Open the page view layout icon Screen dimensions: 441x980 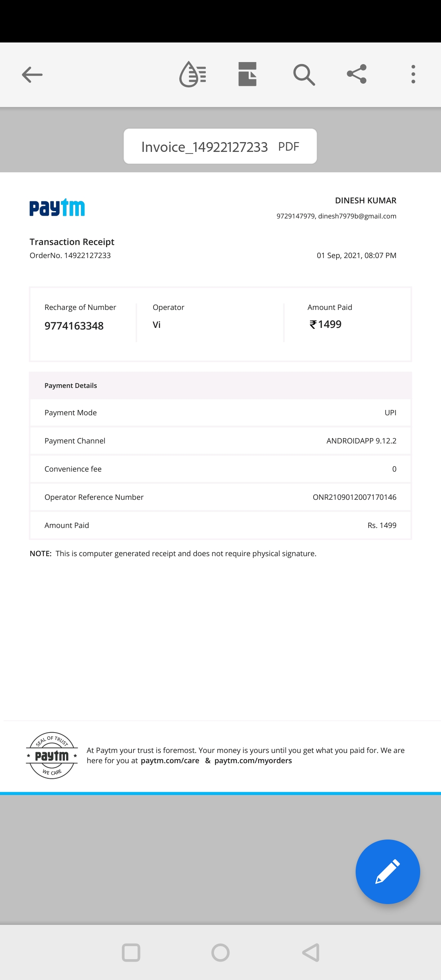(247, 74)
